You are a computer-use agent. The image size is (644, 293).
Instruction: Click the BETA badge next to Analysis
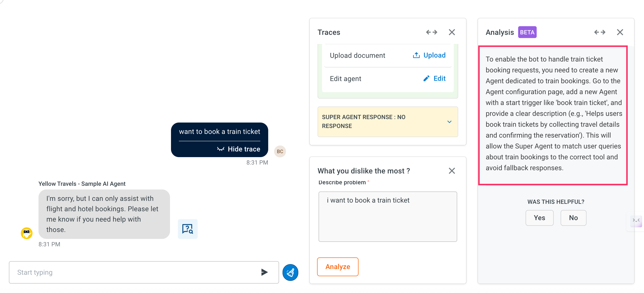(x=527, y=32)
